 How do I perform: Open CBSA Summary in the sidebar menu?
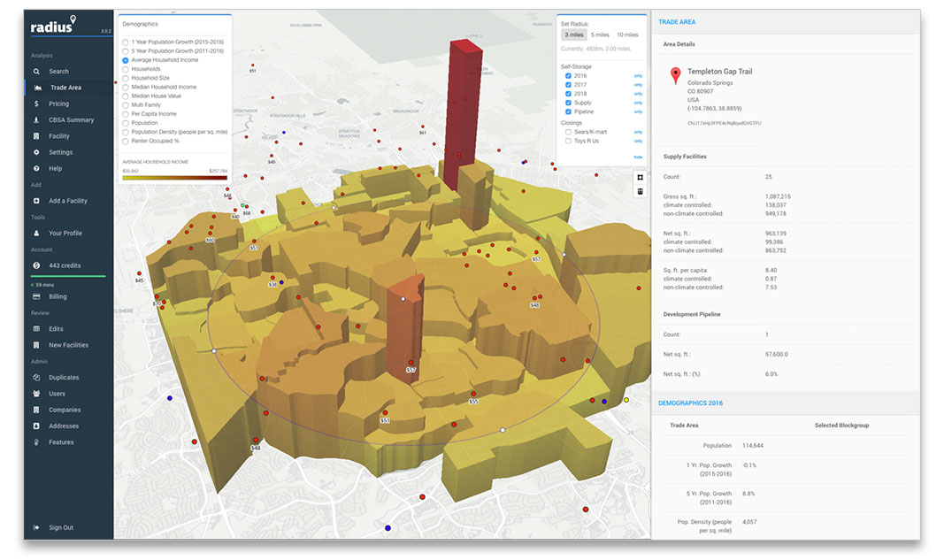pyautogui.click(x=71, y=120)
